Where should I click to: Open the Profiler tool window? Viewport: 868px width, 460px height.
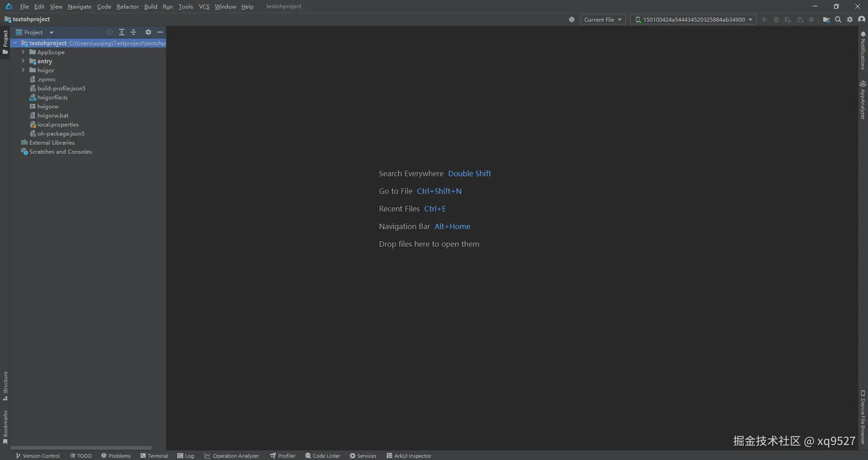pos(283,455)
